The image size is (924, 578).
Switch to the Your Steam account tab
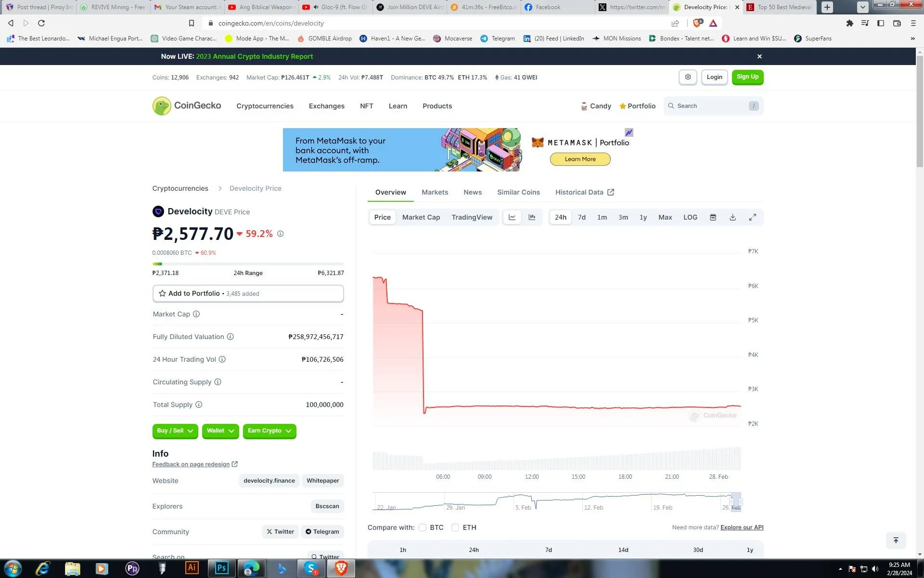pyautogui.click(x=187, y=7)
